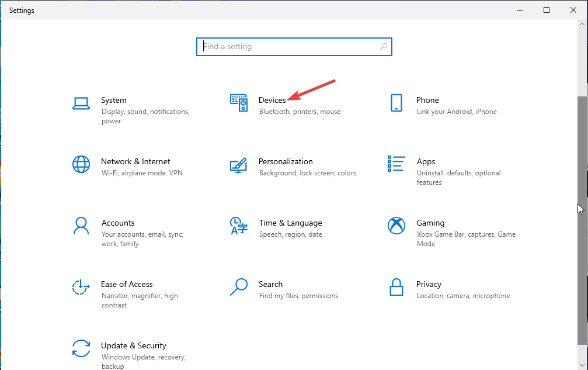Image resolution: width=588 pixels, height=370 pixels.
Task: Open the Gaming Xbox icon
Action: tap(396, 226)
